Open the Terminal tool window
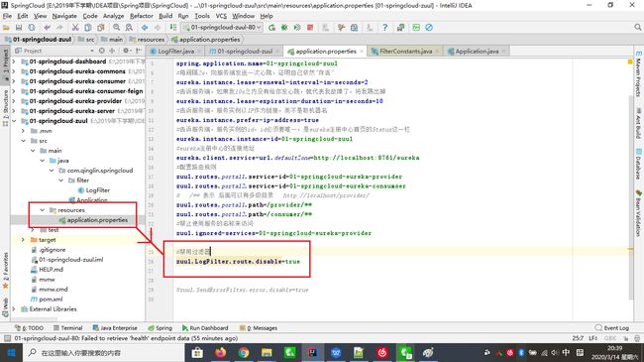 67,328
